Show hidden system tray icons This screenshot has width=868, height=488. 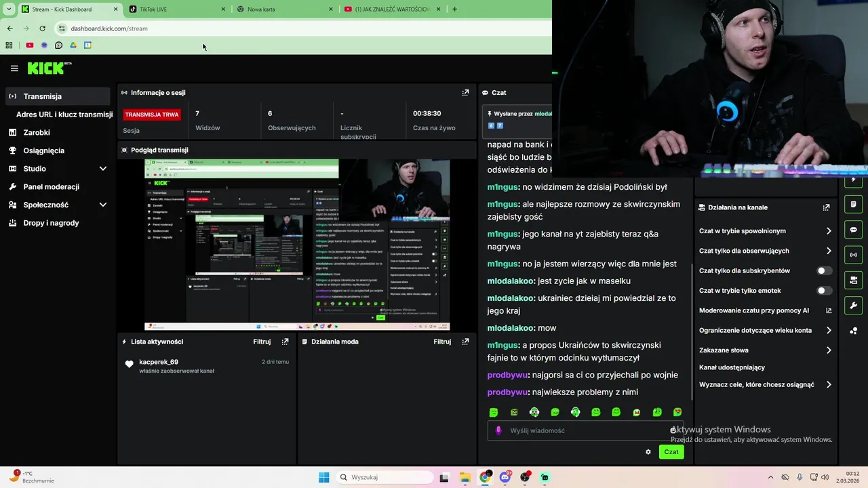770,477
